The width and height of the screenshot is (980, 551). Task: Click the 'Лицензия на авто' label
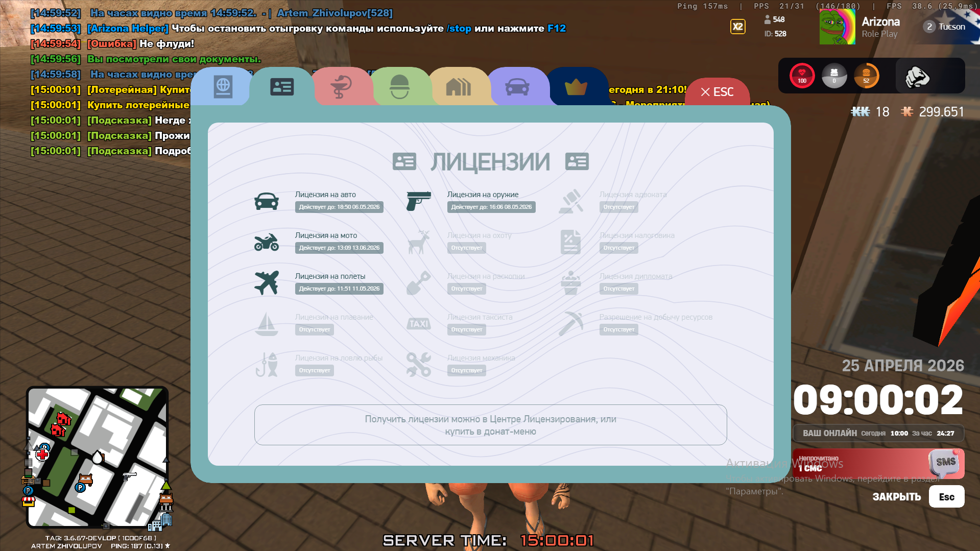(x=325, y=195)
